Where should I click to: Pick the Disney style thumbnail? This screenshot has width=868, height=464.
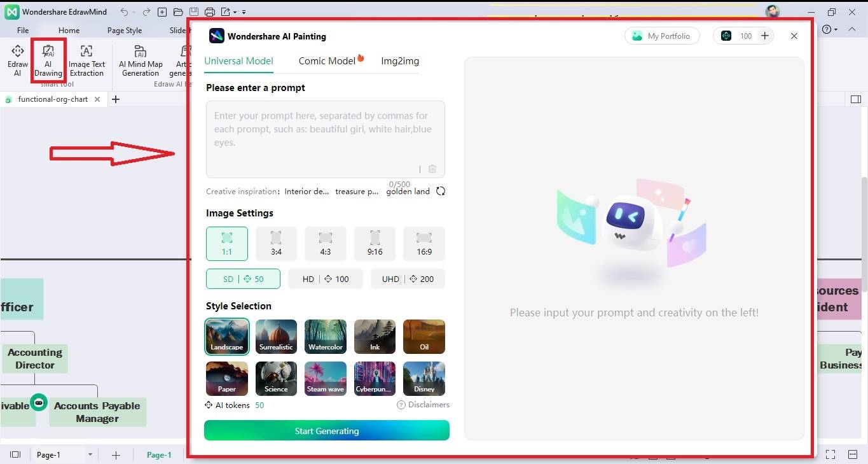424,379
